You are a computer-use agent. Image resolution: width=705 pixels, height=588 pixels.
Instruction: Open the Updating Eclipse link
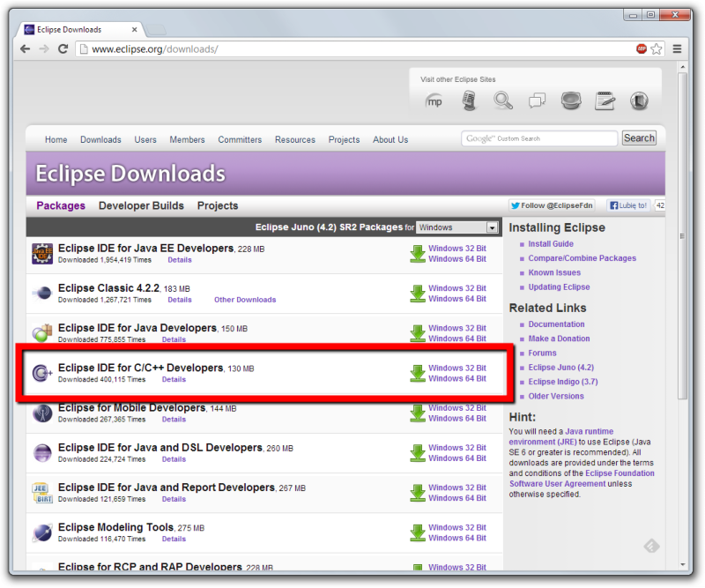click(x=559, y=287)
